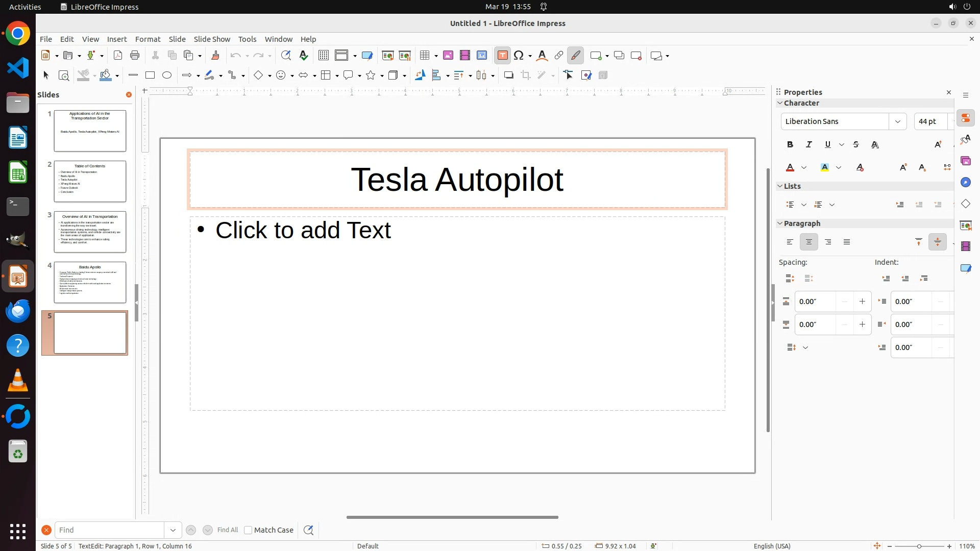Viewport: 980px width, 551px height.
Task: Insert special character with omega icon
Action: [x=519, y=56]
